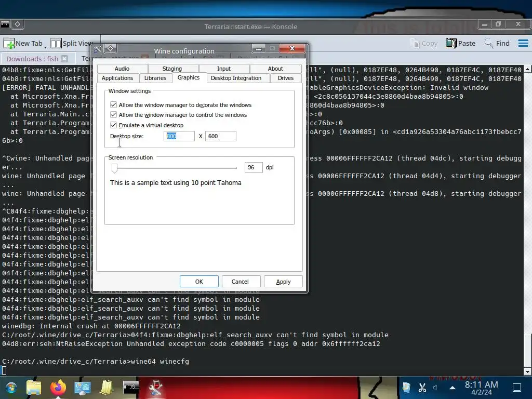532x399 pixels.
Task: Click the Konsole window terminal icon
Action: tap(5, 24)
